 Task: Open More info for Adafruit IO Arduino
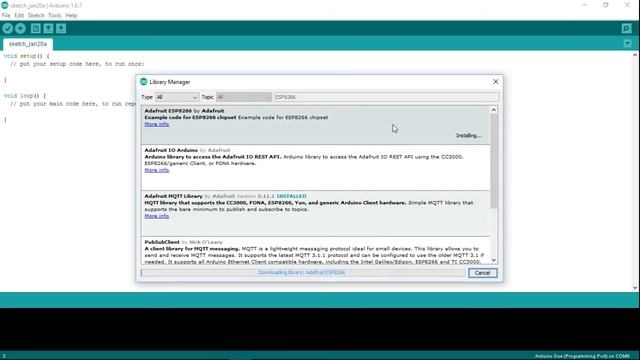(157, 170)
